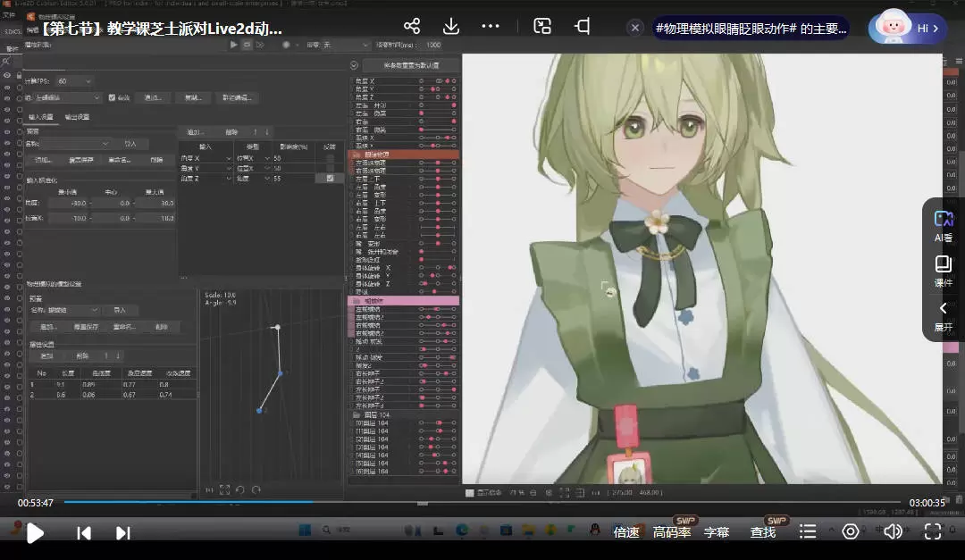This screenshot has width=965, height=560.
Task: Click the circular target icon beside the playlist icon
Action: click(851, 531)
